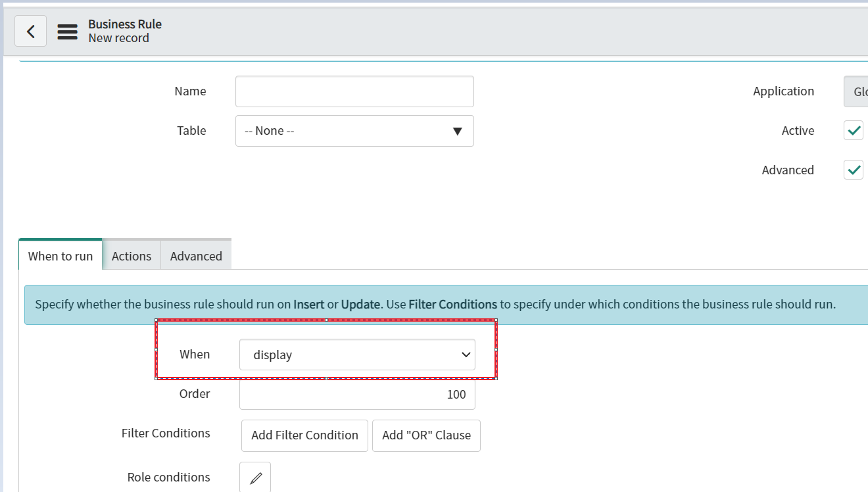
Task: Click the info banner about Insert or Update
Action: coord(446,305)
